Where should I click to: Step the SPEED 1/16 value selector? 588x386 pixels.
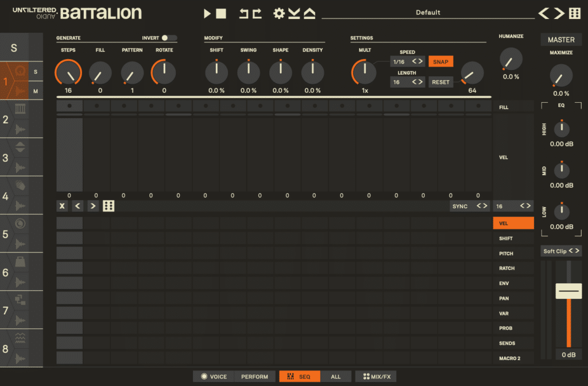[407, 62]
